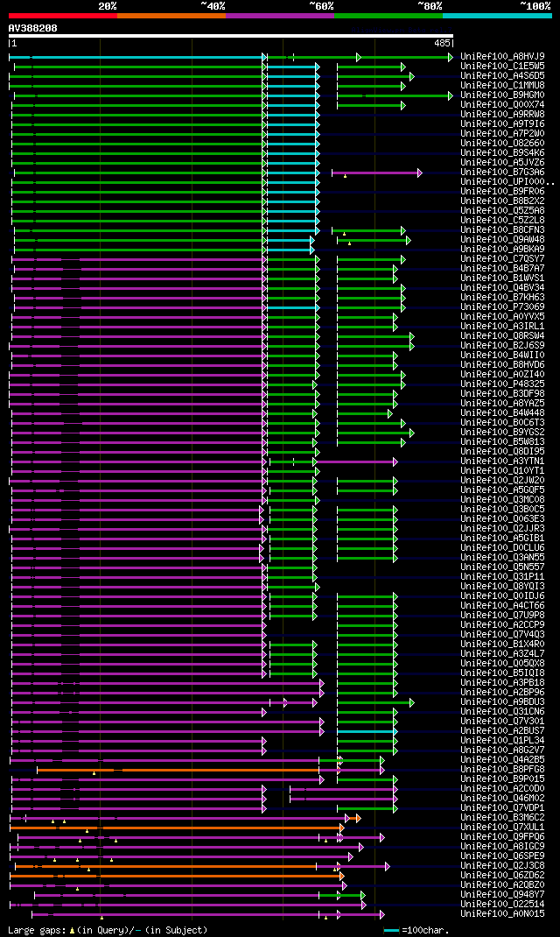Click entry UniRef100_Q4A2B5

502,759
